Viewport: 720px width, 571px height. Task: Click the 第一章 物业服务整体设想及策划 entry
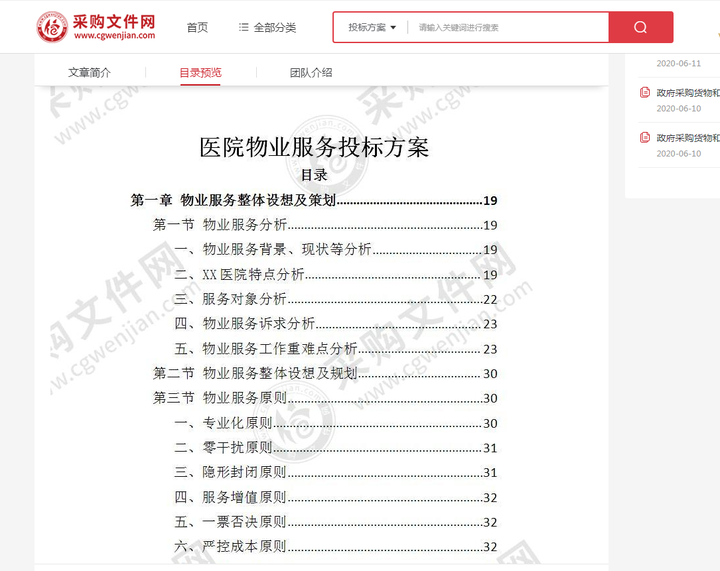pyautogui.click(x=314, y=200)
